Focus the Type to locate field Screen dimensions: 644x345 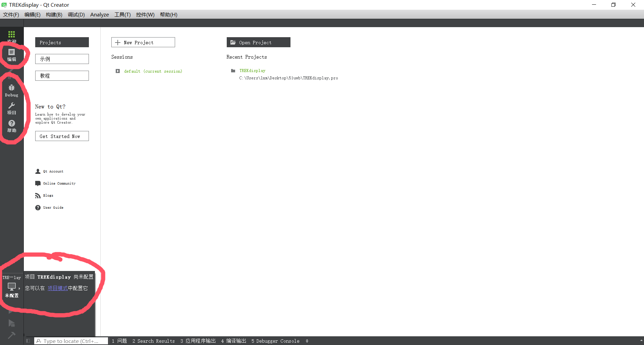click(x=71, y=341)
